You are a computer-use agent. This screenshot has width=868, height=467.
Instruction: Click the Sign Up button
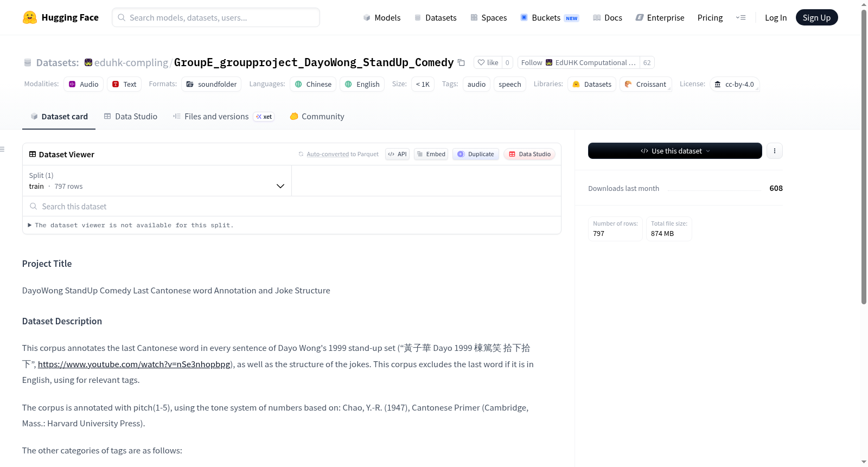point(816,17)
